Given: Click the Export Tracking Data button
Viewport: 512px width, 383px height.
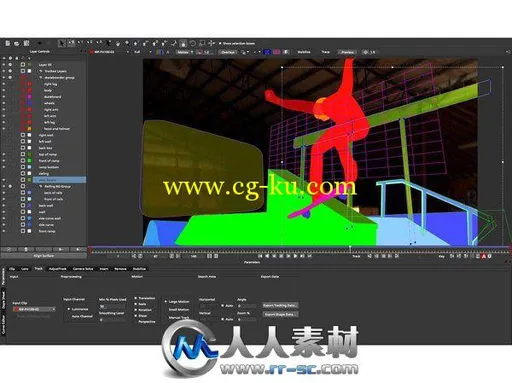Looking at the screenshot, I should [x=280, y=305].
